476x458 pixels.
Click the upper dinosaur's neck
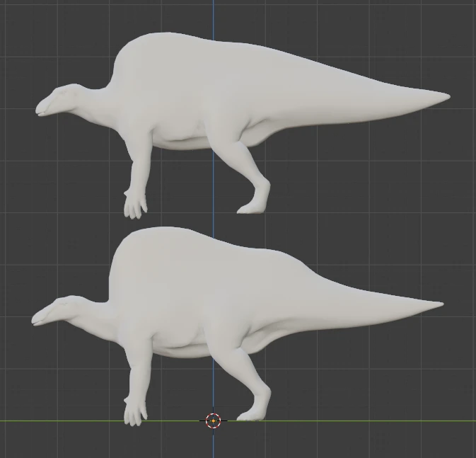[97, 105]
